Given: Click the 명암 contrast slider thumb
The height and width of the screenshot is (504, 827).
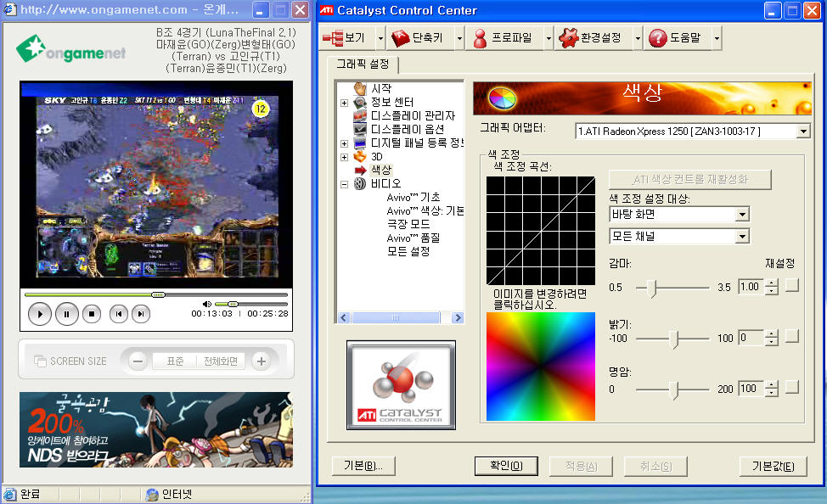Looking at the screenshot, I should click(674, 390).
